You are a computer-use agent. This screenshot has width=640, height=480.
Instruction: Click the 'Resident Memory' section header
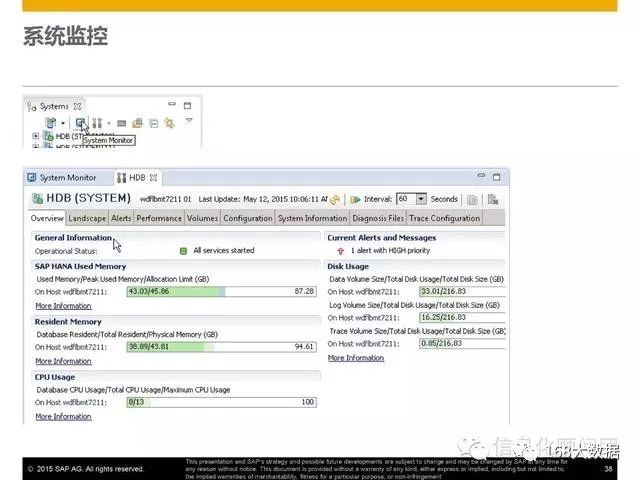68,322
